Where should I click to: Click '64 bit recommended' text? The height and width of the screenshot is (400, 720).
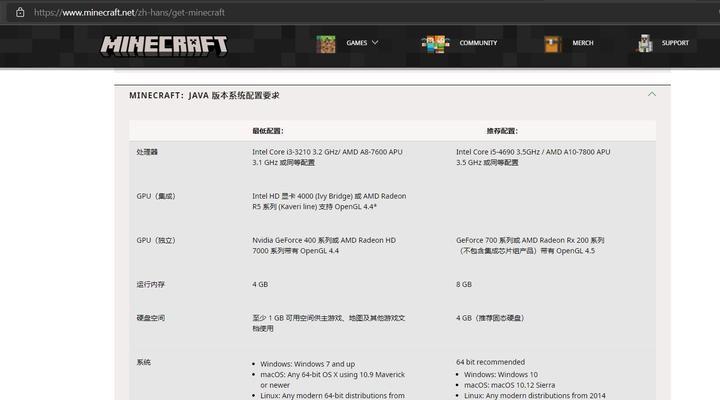point(490,362)
